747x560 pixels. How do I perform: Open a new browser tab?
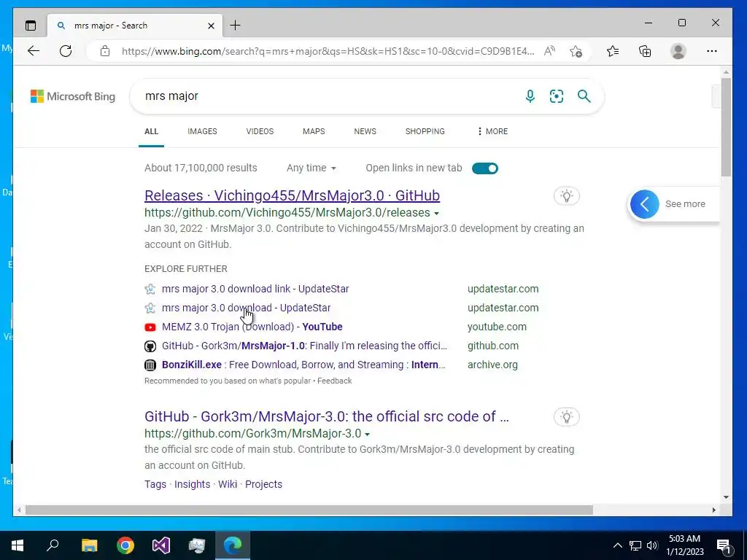point(236,26)
